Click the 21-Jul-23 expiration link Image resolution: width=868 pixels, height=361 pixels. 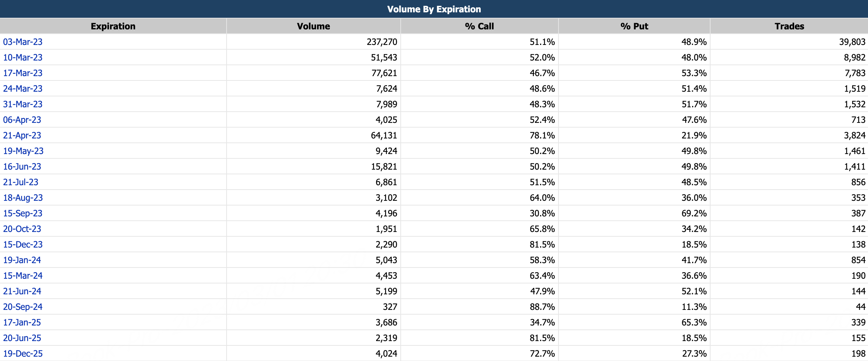point(21,182)
